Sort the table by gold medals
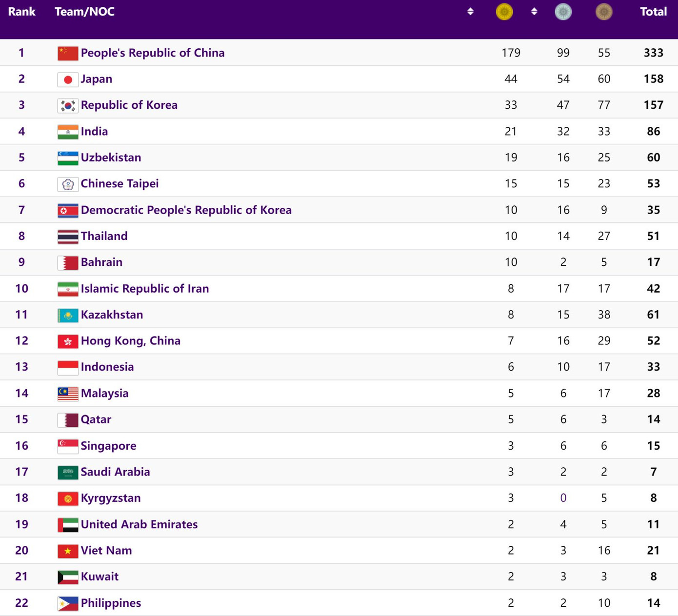678x616 pixels. [504, 12]
